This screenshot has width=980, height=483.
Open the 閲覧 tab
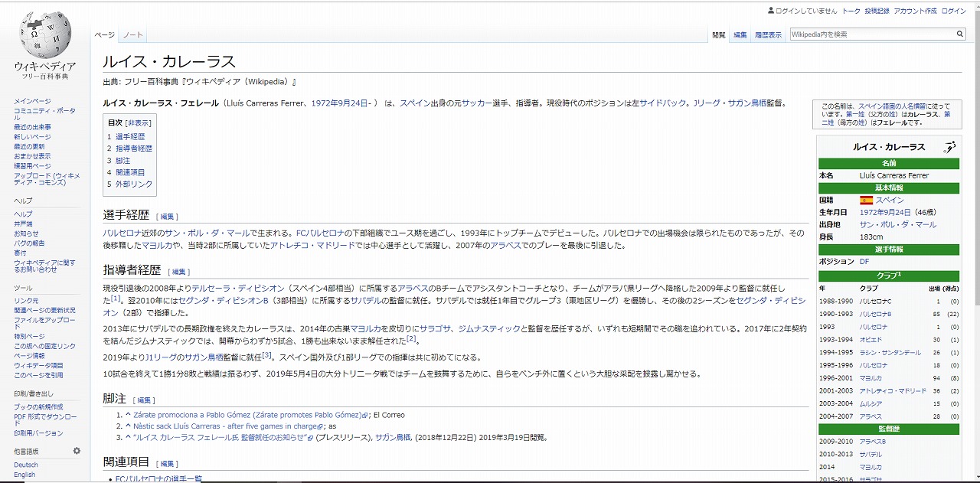coord(718,35)
